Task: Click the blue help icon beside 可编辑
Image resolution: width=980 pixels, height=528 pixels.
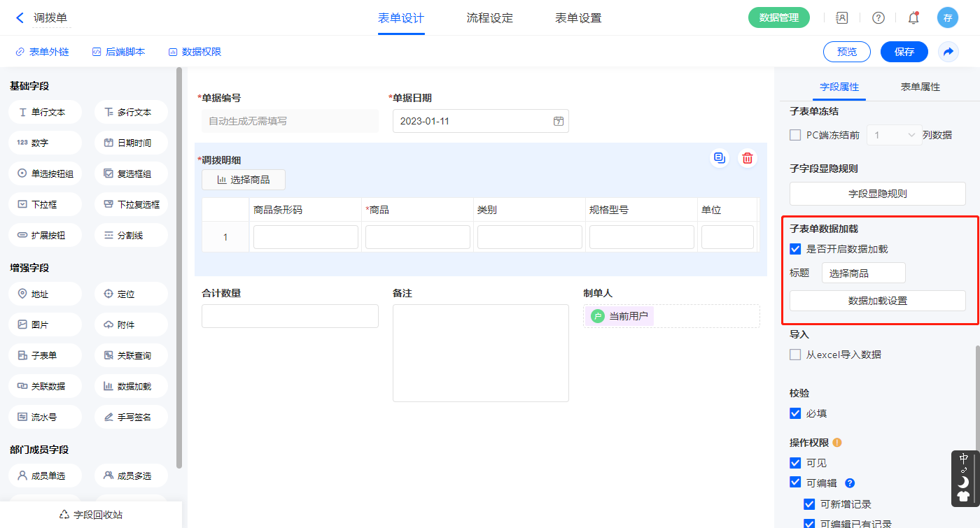Action: pyautogui.click(x=850, y=483)
